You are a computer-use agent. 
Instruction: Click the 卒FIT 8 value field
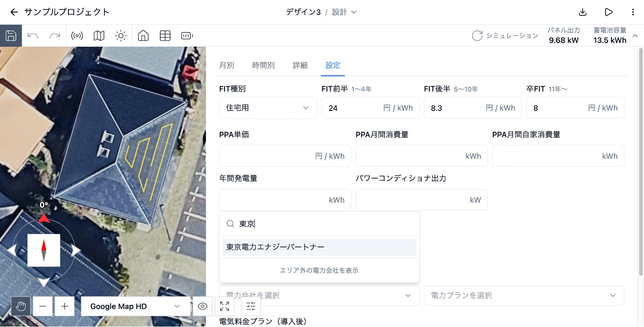(x=575, y=108)
